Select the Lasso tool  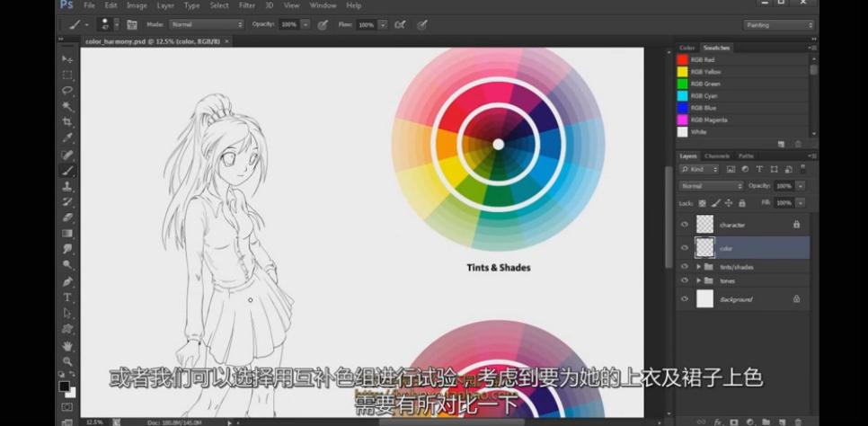pyautogui.click(x=67, y=90)
